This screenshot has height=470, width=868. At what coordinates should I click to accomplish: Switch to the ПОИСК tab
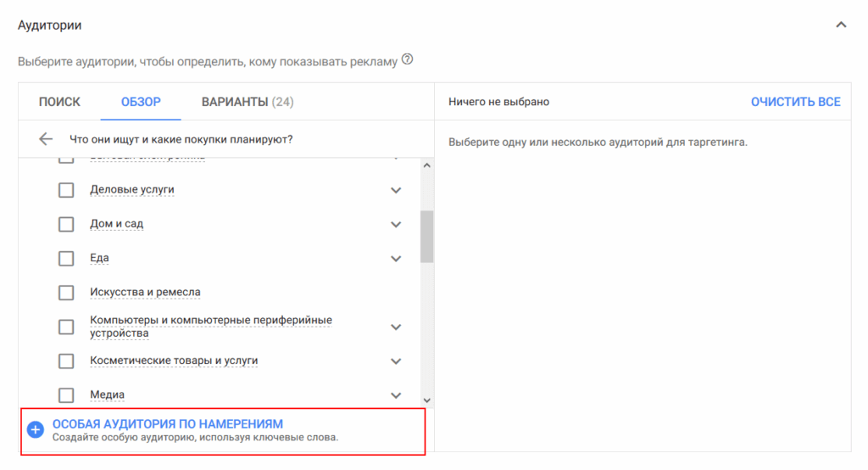[x=59, y=102]
